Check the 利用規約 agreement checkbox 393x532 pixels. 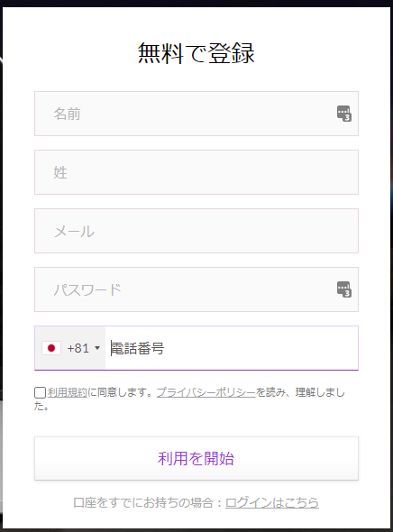40,392
